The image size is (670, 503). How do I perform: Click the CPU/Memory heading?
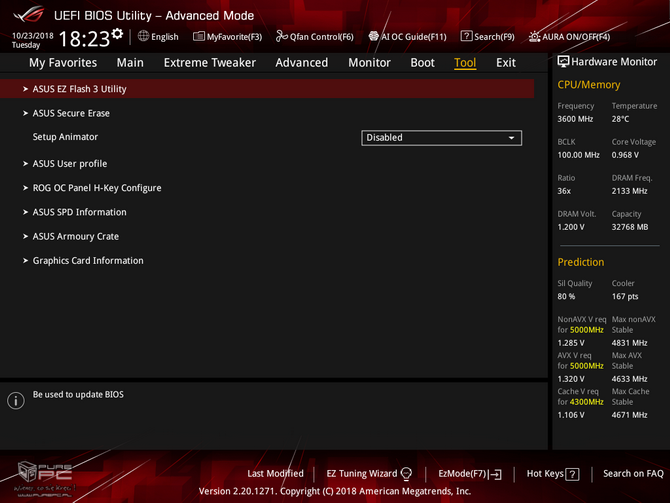(x=589, y=85)
